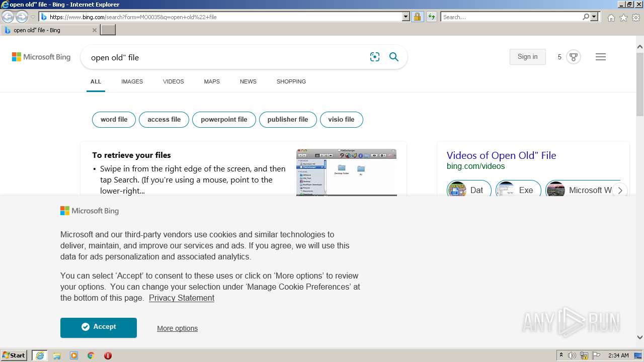Click the 'access file' suggestion chip
644x362 pixels.
coord(164,120)
